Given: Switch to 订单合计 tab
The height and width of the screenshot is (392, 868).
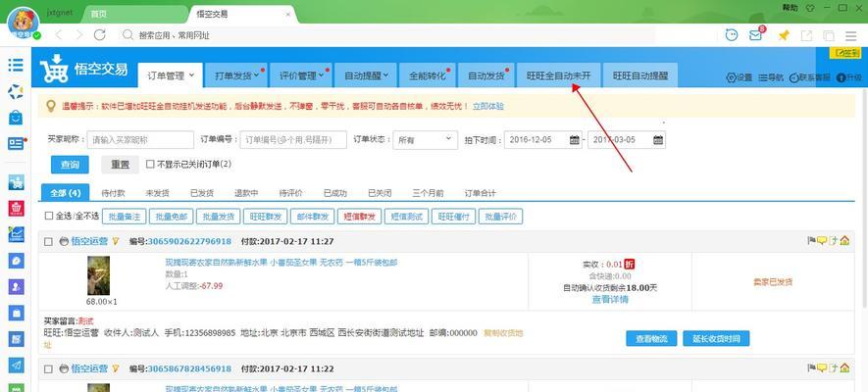Looking at the screenshot, I should pos(480,193).
